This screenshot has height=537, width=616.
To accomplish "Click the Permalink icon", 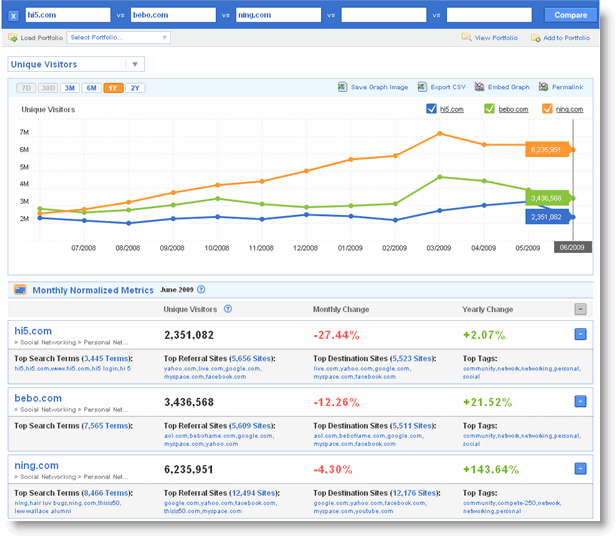I will coord(543,87).
